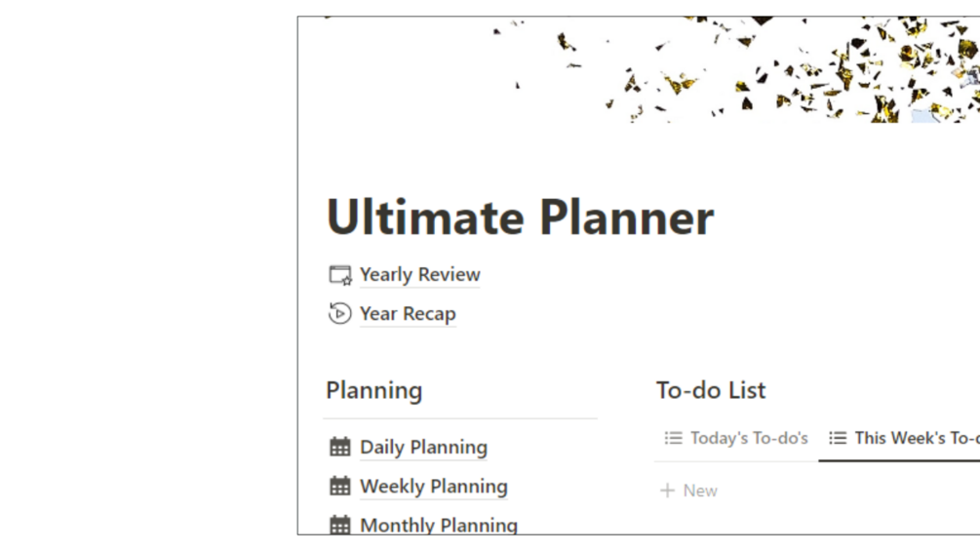Click the Year Recap replay icon

tap(339, 314)
